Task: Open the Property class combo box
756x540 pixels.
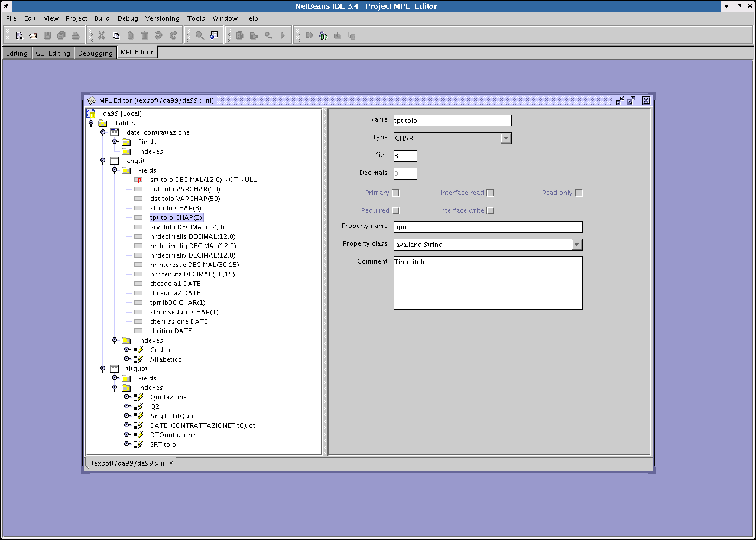Action: pos(577,245)
